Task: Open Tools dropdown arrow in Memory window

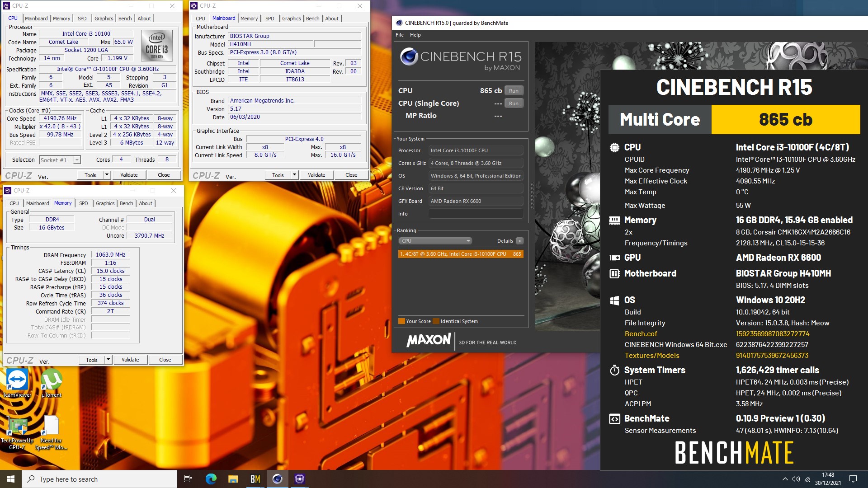Action: pos(108,360)
